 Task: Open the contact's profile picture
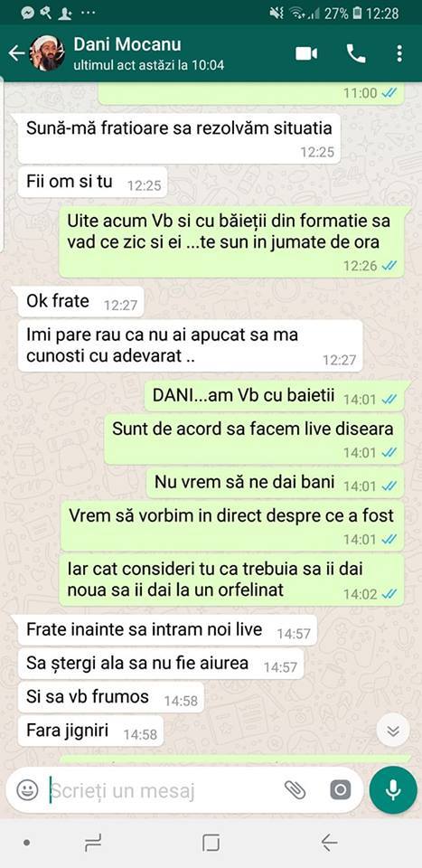[x=47, y=53]
